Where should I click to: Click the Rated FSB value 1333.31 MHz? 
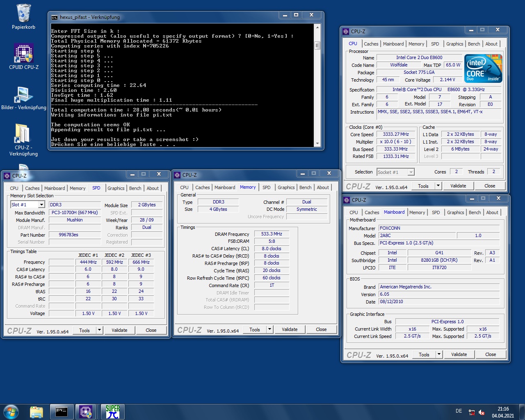(x=396, y=156)
